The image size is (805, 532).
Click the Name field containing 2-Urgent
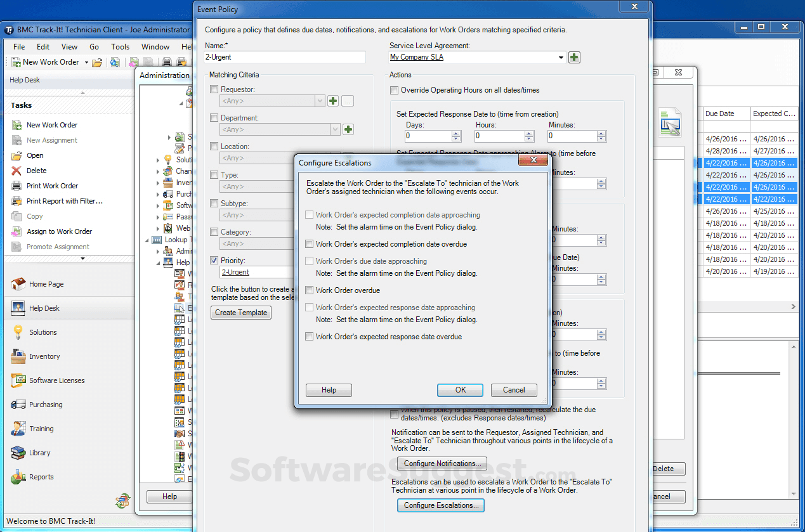click(285, 57)
